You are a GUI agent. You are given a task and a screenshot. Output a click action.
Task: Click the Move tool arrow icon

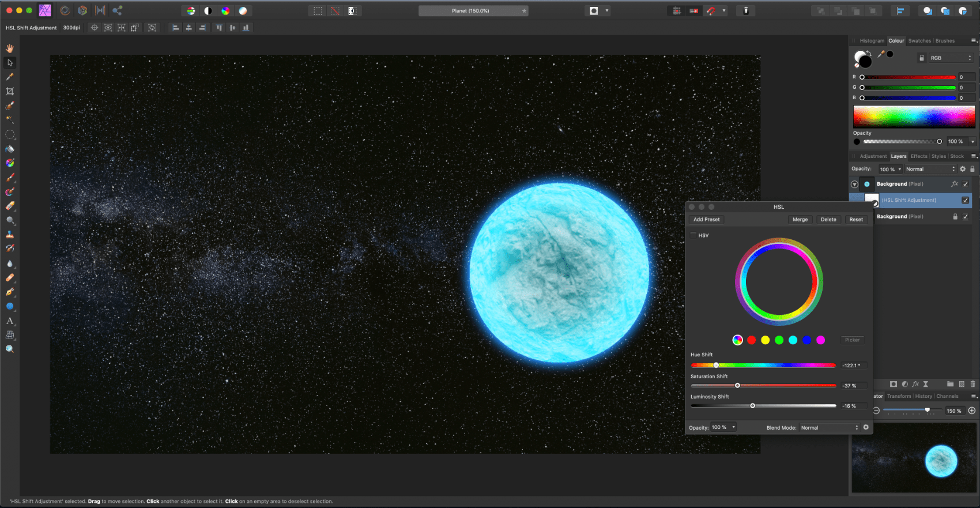10,62
